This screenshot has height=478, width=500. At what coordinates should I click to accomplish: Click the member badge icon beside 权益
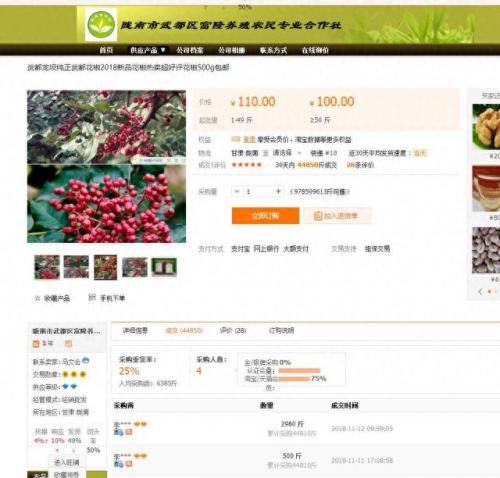point(236,139)
